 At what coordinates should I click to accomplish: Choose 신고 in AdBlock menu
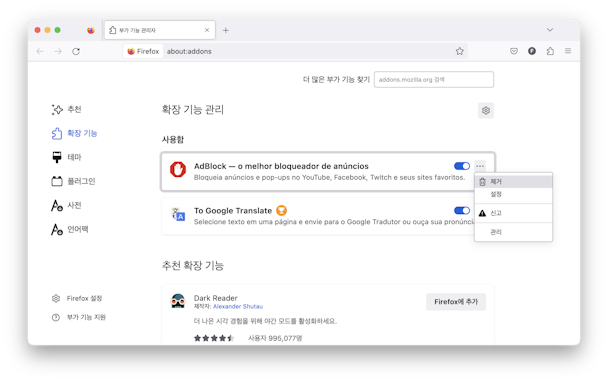[513, 213]
